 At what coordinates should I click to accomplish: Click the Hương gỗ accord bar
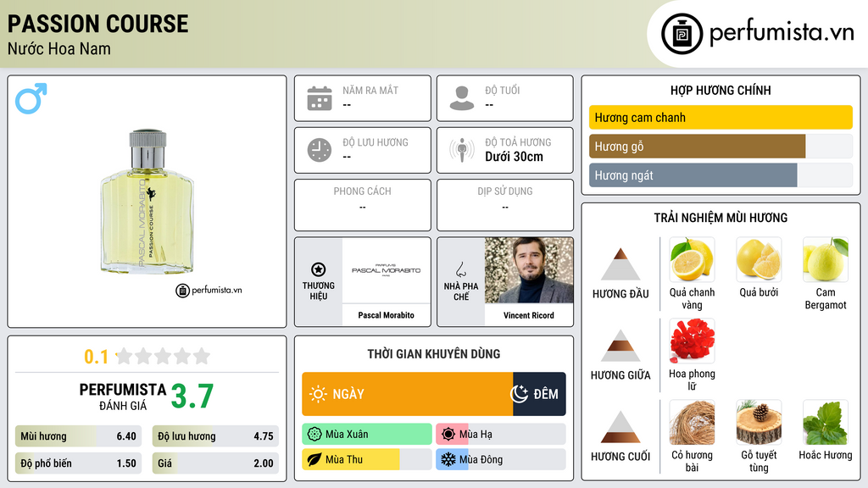721,146
